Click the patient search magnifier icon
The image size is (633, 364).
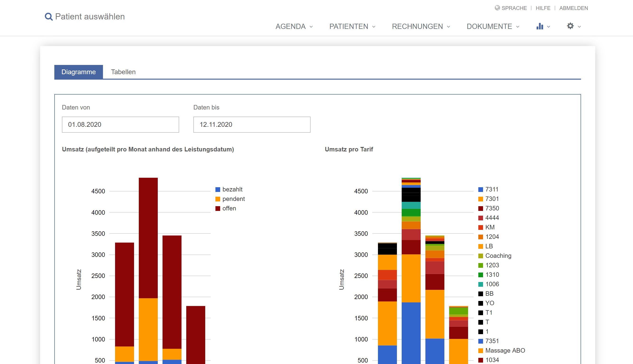pos(49,17)
